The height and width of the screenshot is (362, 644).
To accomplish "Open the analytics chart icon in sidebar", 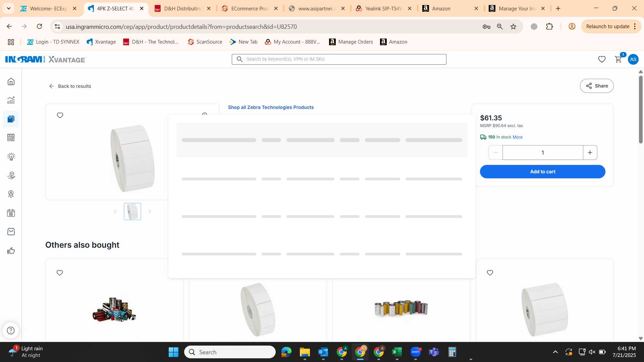I will (11, 100).
